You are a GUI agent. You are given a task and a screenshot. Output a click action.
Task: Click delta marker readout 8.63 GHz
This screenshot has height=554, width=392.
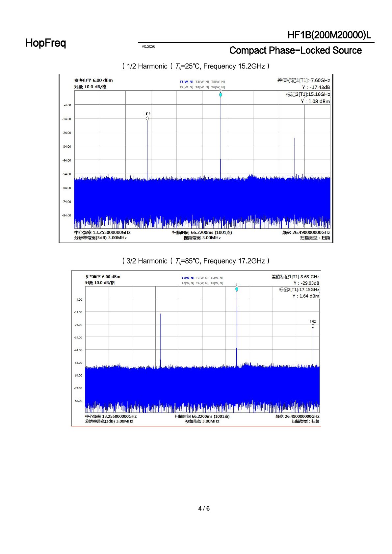coord(295,277)
